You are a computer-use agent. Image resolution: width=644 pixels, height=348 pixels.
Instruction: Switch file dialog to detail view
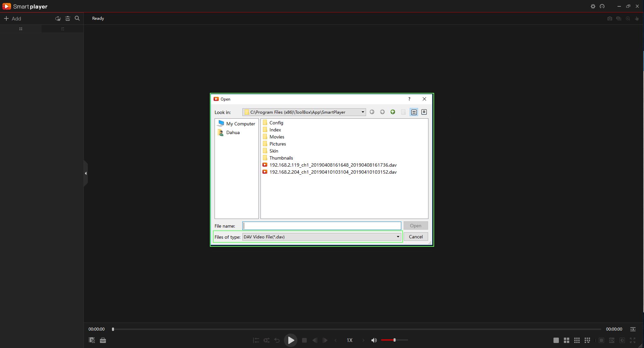click(424, 112)
